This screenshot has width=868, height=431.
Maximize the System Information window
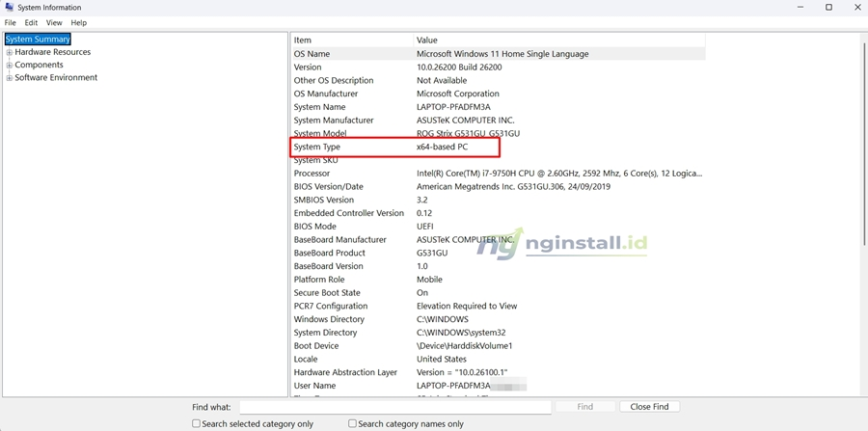click(828, 7)
